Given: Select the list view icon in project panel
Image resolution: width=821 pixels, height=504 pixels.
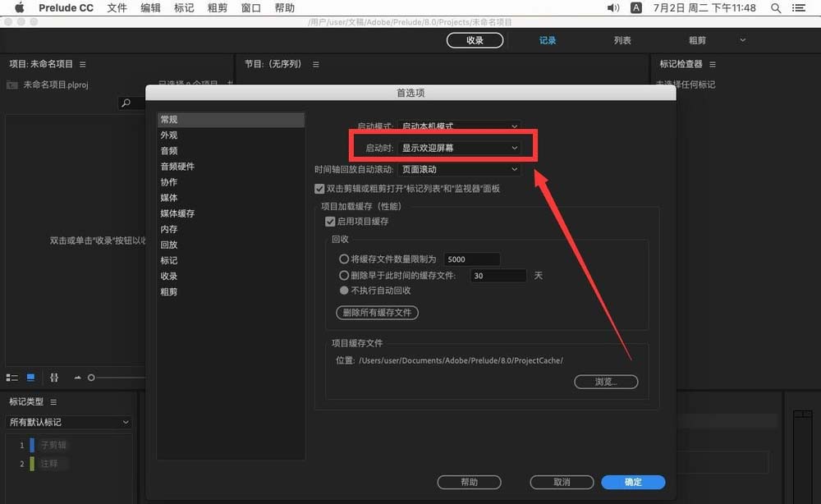Looking at the screenshot, I should 13,377.
